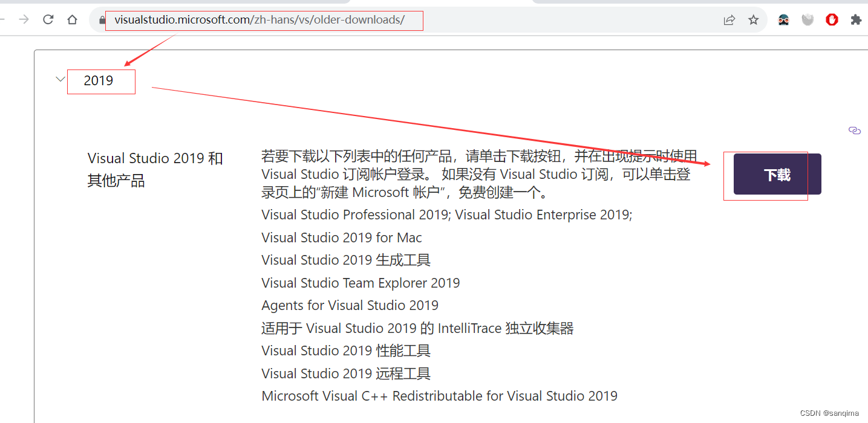The height and width of the screenshot is (423, 868).
Task: Open the red stop-hand AdBlock extension
Action: [x=832, y=20]
